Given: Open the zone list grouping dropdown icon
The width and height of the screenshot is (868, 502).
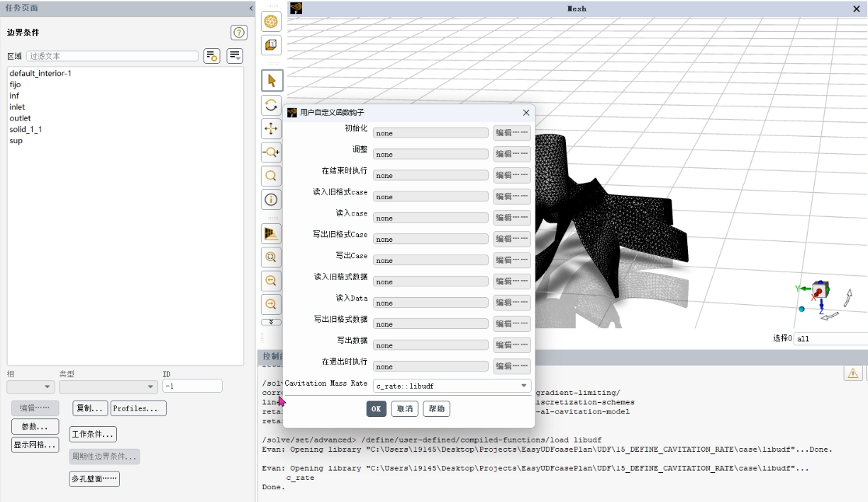Looking at the screenshot, I should [235, 56].
